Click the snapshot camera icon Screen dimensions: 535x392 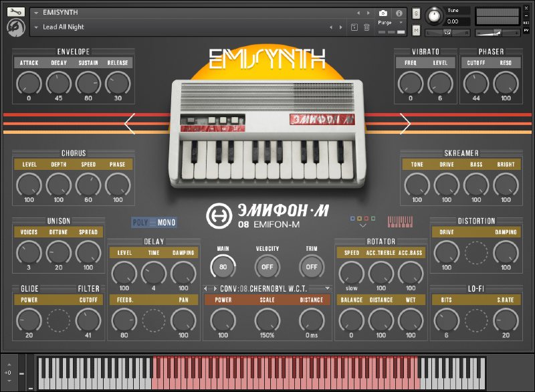[382, 12]
